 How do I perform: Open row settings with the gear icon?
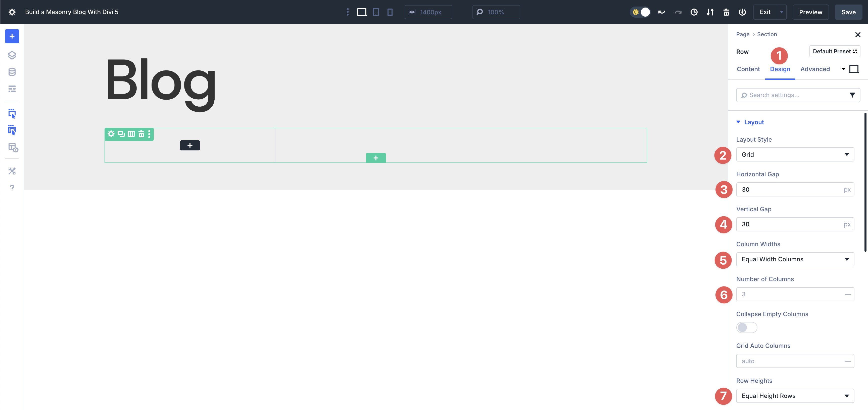(111, 134)
